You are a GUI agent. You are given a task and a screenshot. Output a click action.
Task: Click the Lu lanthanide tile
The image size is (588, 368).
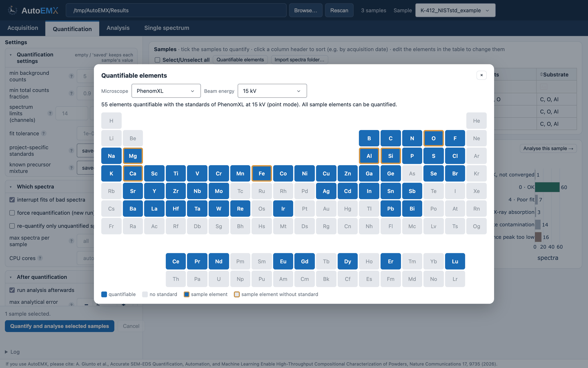click(455, 261)
